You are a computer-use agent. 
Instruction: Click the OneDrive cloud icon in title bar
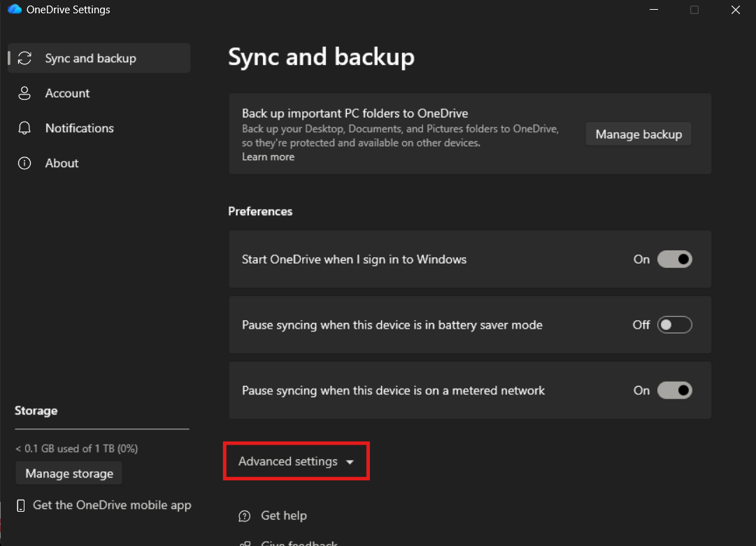click(15, 9)
